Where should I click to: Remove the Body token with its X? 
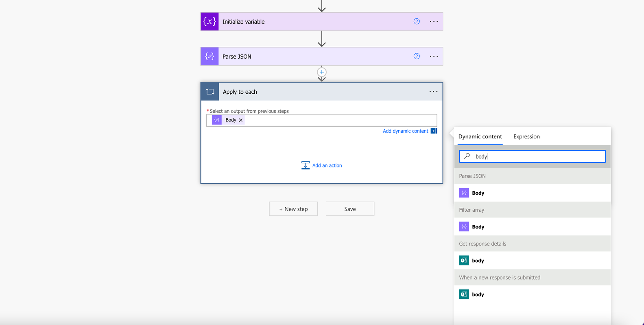241,120
